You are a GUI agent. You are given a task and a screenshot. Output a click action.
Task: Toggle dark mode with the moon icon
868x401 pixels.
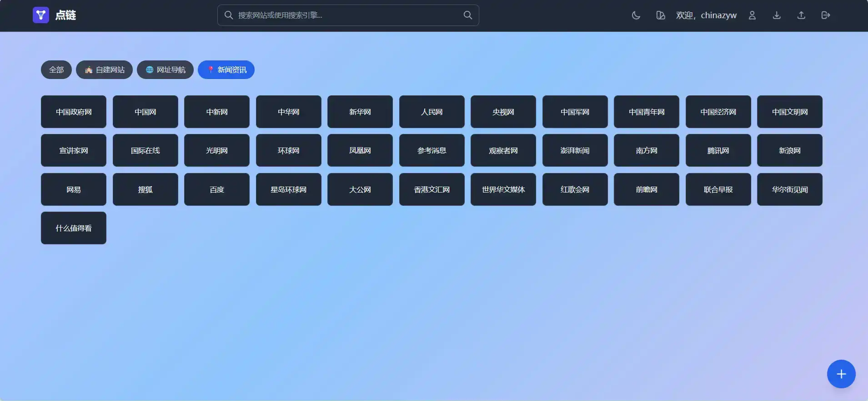tap(636, 15)
